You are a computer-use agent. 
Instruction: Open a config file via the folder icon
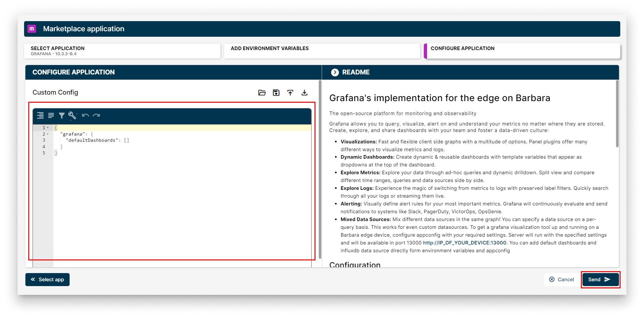[262, 92]
